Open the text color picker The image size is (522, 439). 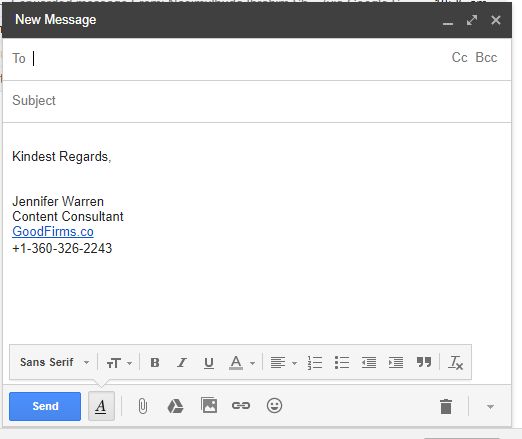[242, 363]
